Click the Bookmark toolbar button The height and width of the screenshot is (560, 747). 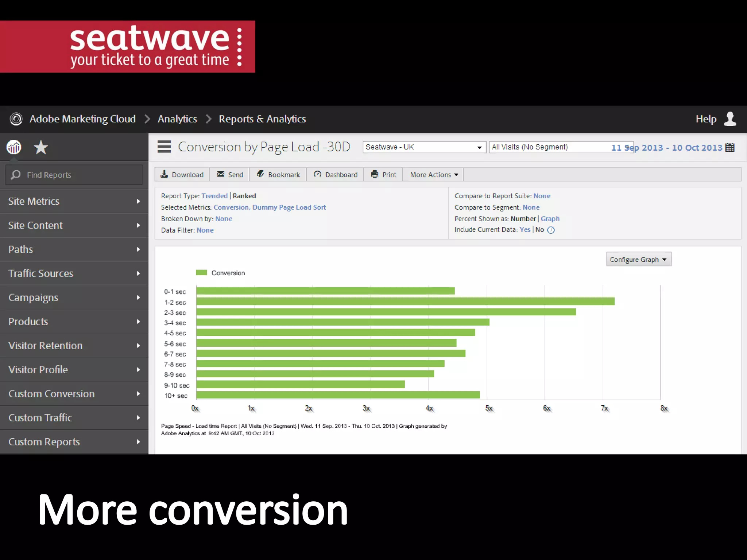278,175
